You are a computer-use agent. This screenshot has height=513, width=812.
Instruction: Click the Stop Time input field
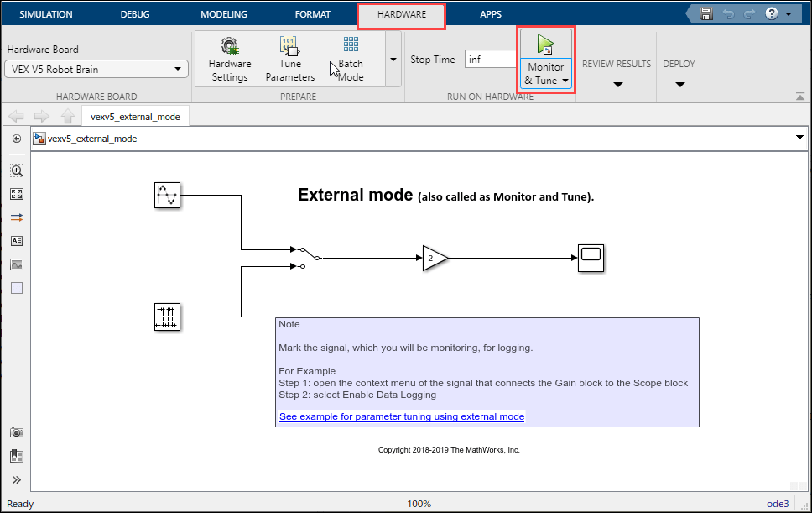coord(490,60)
